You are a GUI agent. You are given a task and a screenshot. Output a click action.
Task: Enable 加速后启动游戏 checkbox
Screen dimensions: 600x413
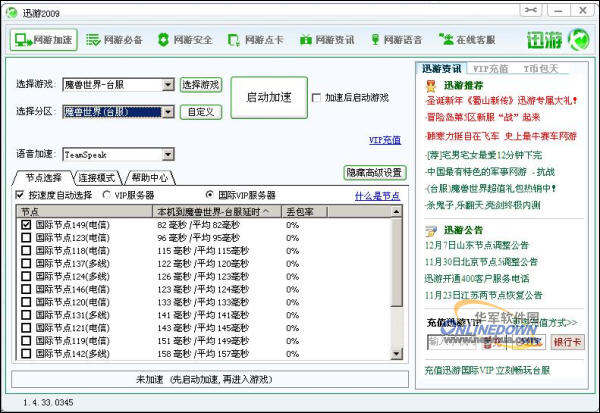(x=317, y=98)
